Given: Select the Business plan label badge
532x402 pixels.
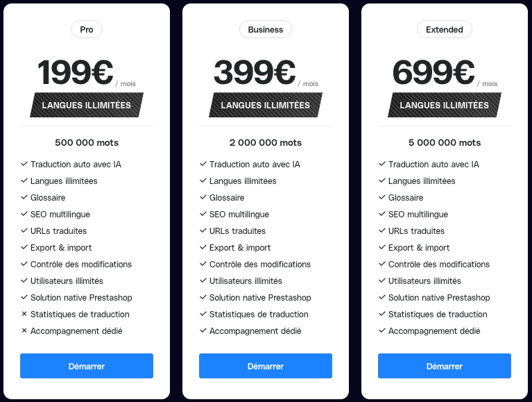Looking at the screenshot, I should [266, 30].
